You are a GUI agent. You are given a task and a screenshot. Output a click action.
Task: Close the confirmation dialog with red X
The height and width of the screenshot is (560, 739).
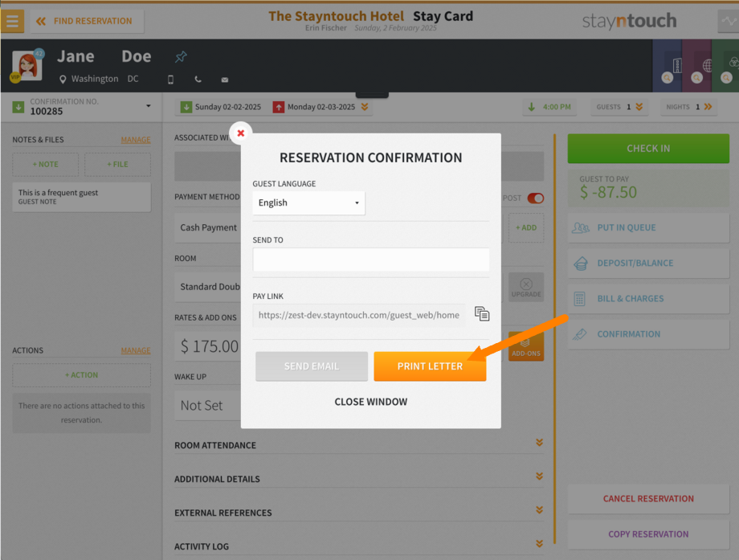click(241, 133)
